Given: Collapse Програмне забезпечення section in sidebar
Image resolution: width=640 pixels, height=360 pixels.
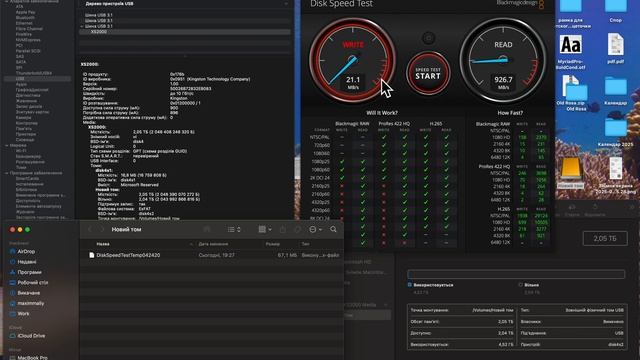Looking at the screenshot, I should coord(7,173).
